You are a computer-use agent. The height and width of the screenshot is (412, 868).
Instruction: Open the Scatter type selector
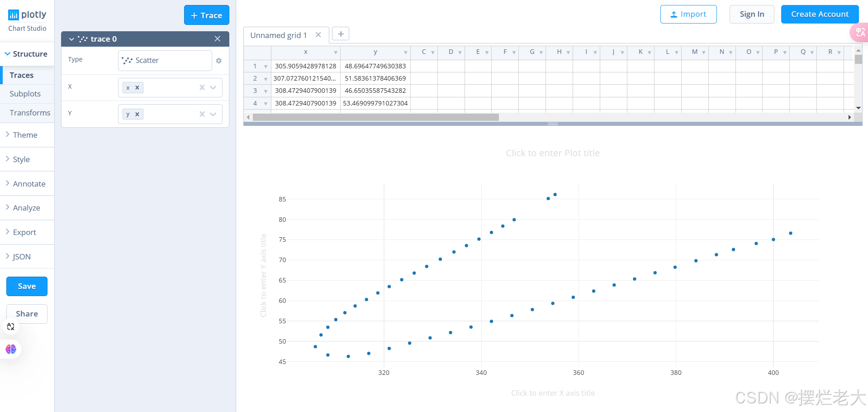165,61
